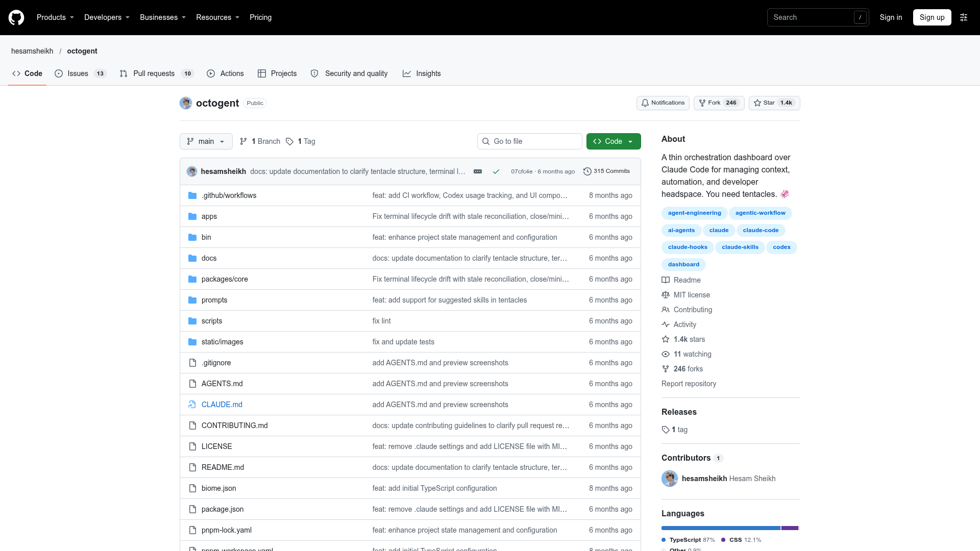This screenshot has height=551, width=980.
Task: Click the branch icon next to 1 Branch
Action: [243, 141]
